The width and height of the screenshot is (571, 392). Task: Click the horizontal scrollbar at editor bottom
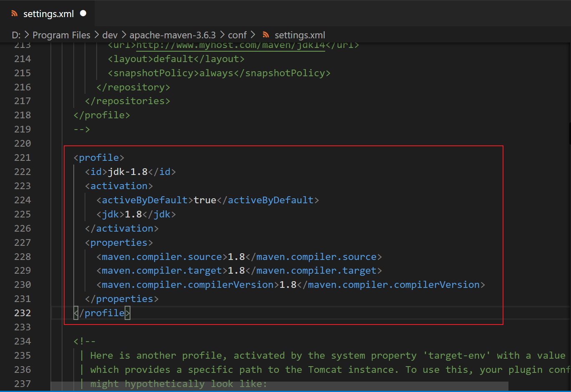click(279, 386)
